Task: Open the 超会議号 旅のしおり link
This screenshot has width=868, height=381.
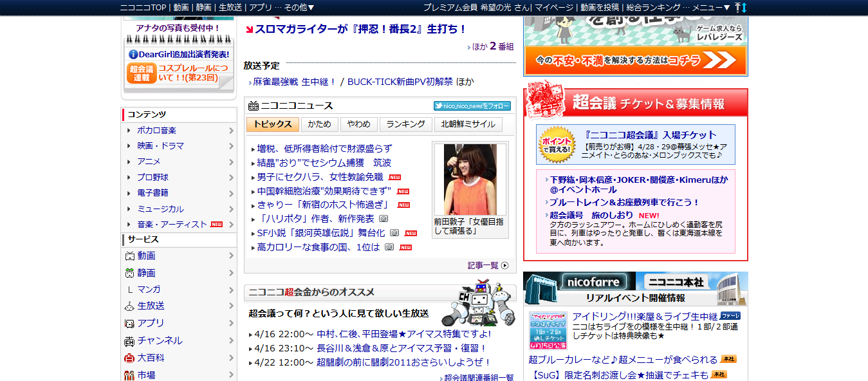Action: click(591, 215)
